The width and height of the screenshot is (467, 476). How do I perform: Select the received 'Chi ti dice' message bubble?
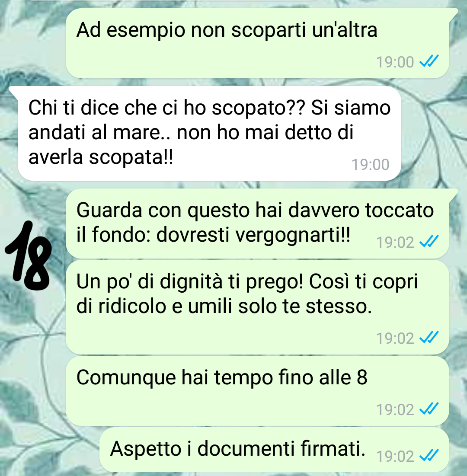click(x=210, y=133)
